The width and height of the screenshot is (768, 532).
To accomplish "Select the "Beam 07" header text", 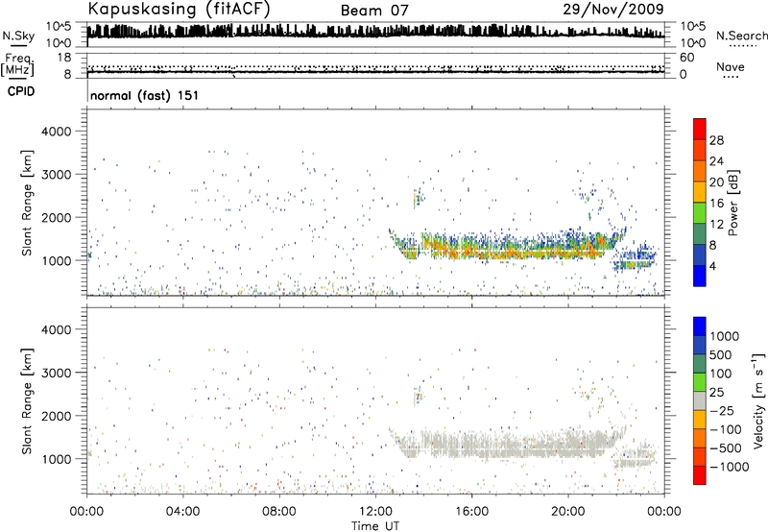I will [x=374, y=11].
